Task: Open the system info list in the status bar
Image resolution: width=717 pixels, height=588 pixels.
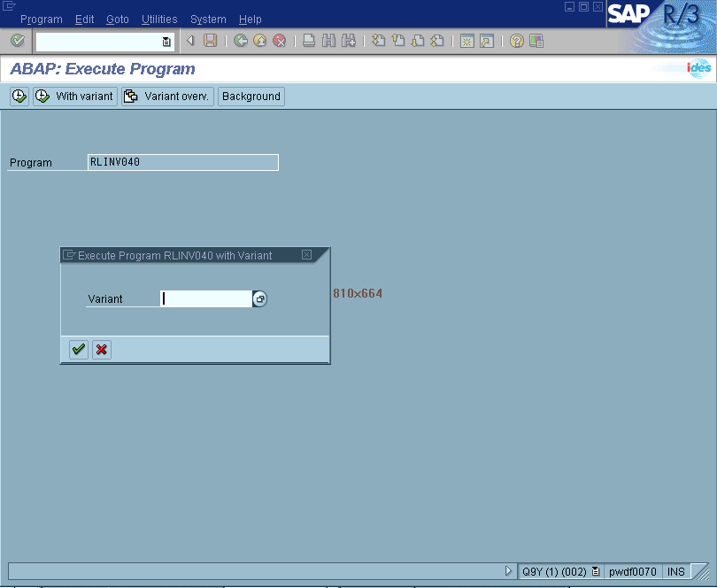Action: pyautogui.click(x=596, y=571)
